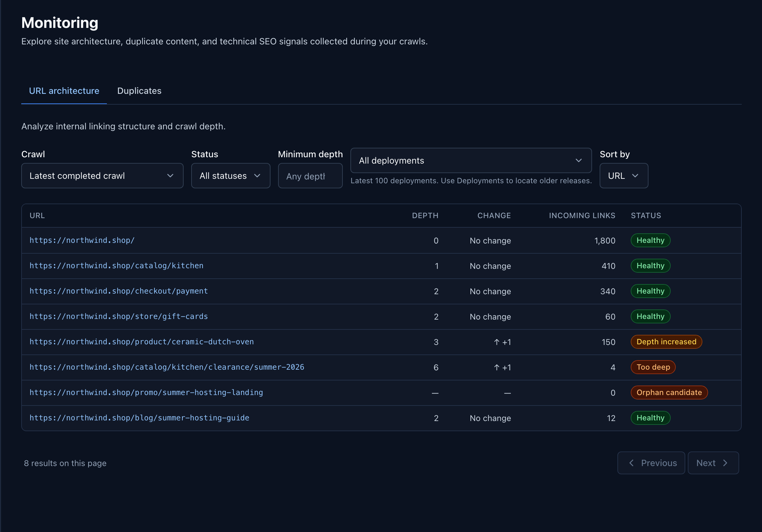Image resolution: width=762 pixels, height=532 pixels.
Task: Click the Previous page button
Action: click(x=651, y=463)
